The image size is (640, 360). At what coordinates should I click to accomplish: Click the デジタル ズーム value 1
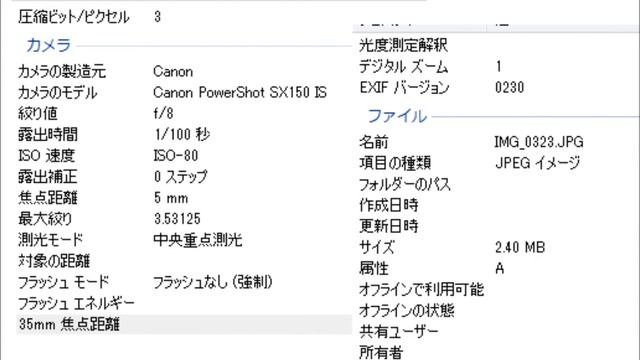point(499,67)
